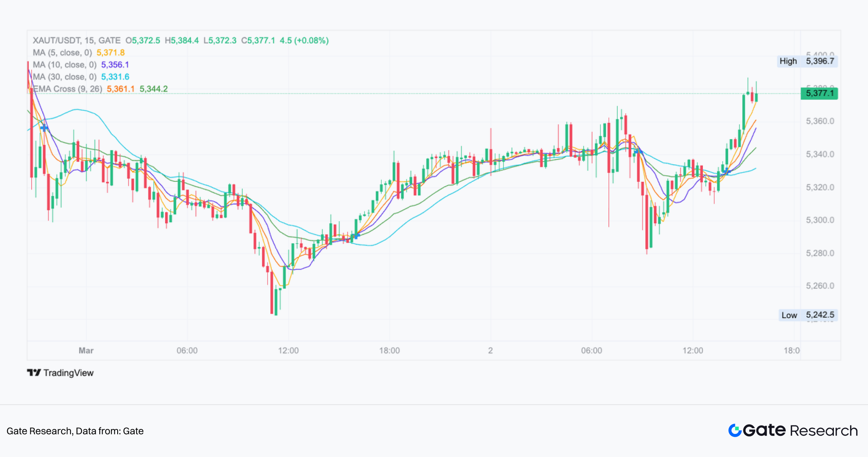Viewport: 868px width, 457px height.
Task: Click the green current price tag 5,377.1
Action: pyautogui.click(x=819, y=93)
